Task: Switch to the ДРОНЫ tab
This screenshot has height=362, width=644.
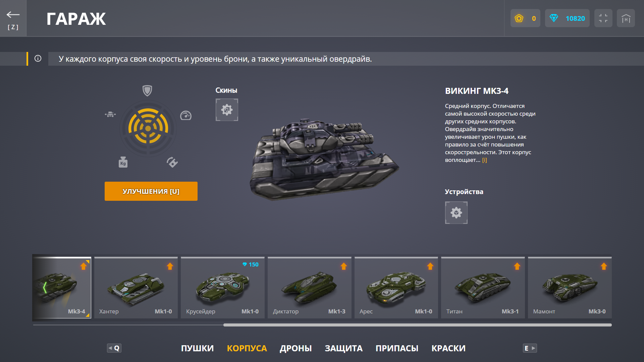Action: (296, 348)
